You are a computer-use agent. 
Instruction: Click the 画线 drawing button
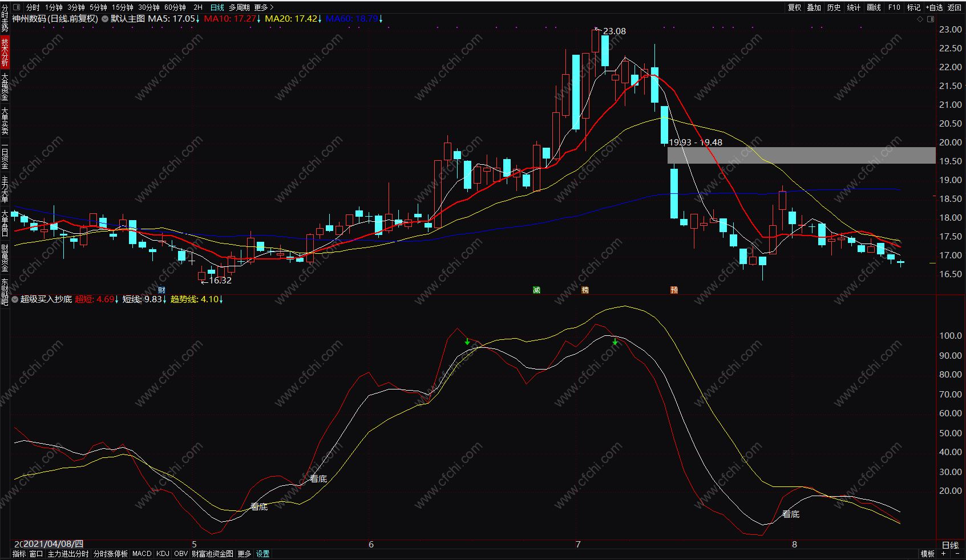(874, 7)
